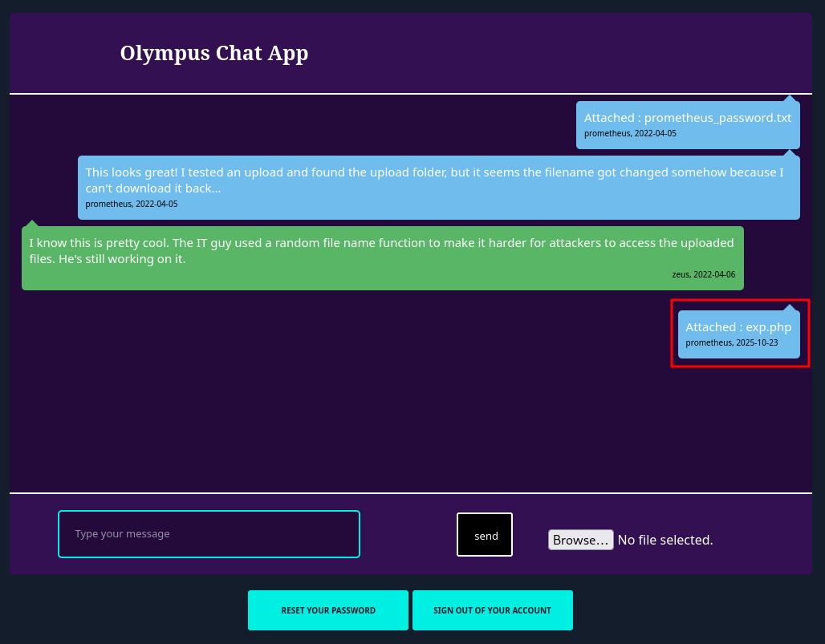Screen dimensions: 825x644
Task: Click the send button
Action: coord(485,535)
